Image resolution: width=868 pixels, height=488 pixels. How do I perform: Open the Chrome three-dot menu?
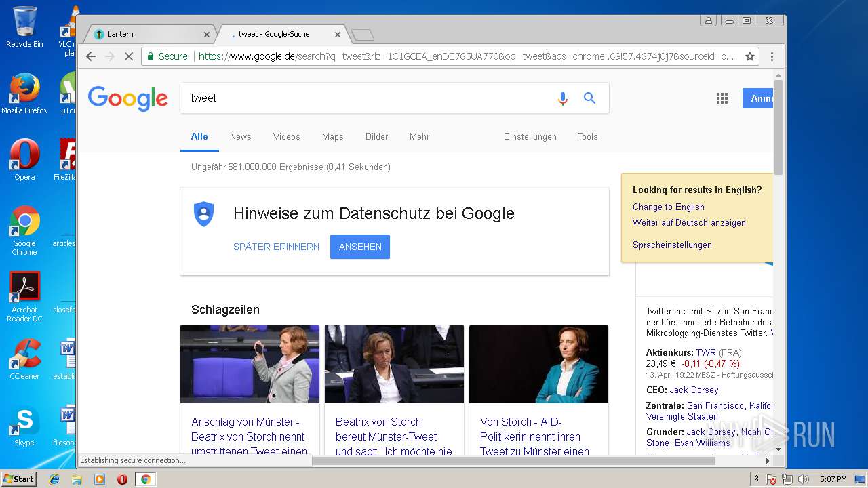pyautogui.click(x=772, y=56)
